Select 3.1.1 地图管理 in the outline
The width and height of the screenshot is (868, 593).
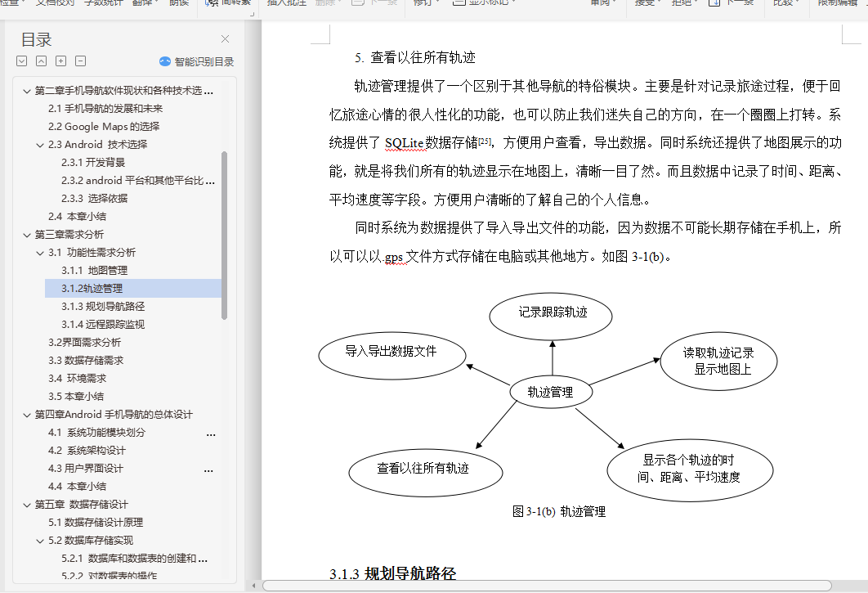pyautogui.click(x=94, y=271)
